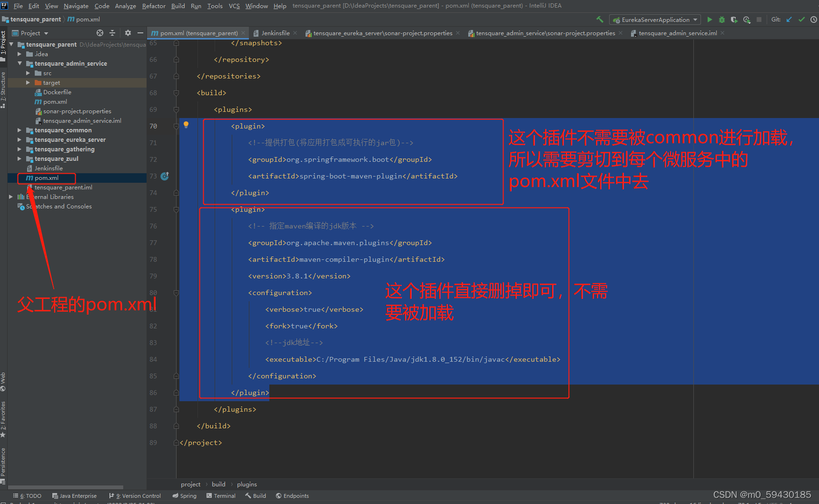The width and height of the screenshot is (819, 504).
Task: Expand the tensquare_gathering module
Action: (20, 149)
